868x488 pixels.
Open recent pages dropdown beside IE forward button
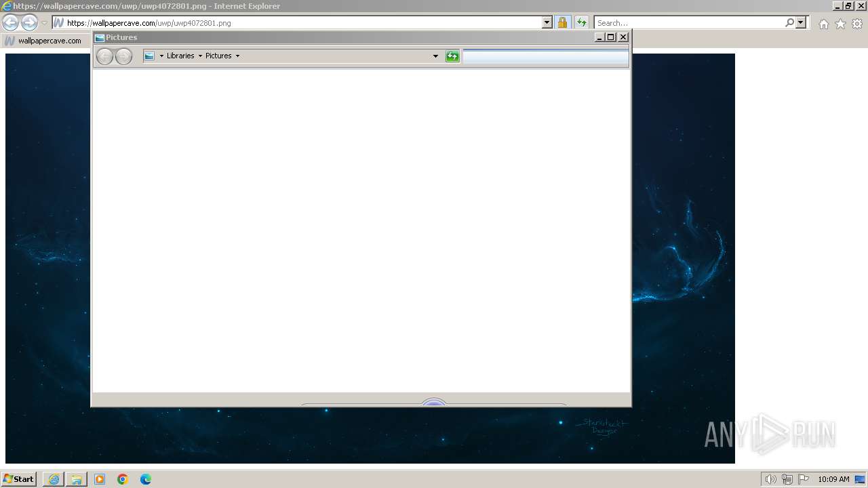coord(44,23)
